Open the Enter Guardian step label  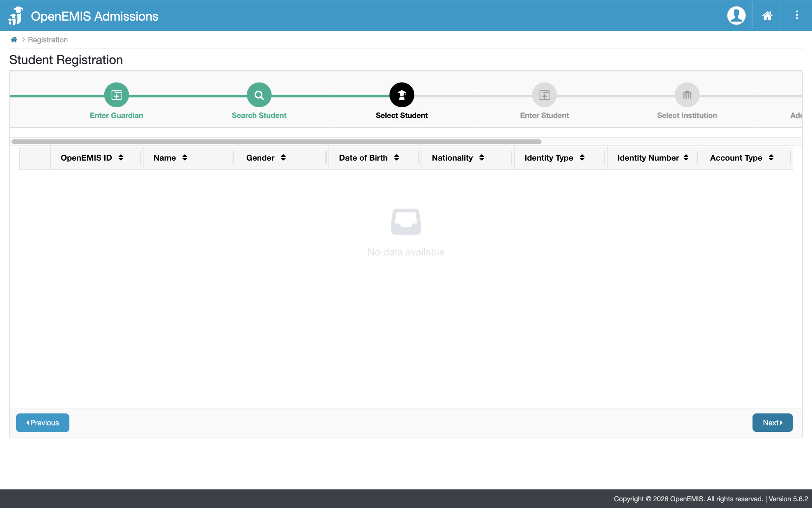[x=116, y=115]
